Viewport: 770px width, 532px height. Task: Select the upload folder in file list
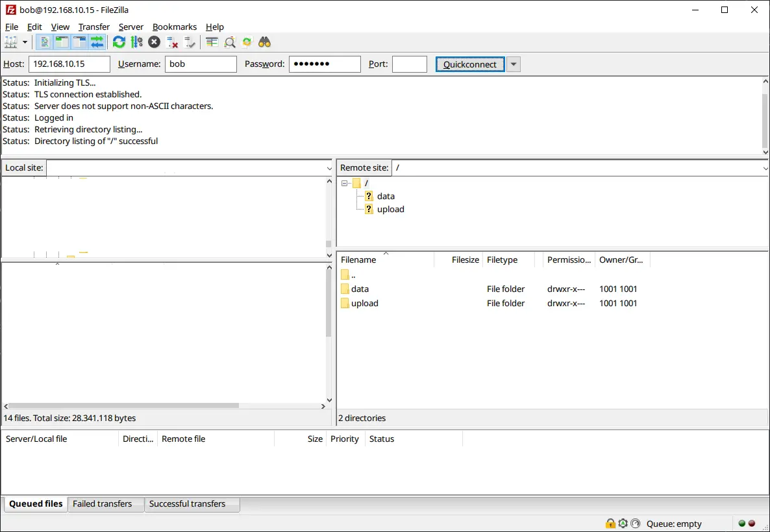[x=364, y=303]
